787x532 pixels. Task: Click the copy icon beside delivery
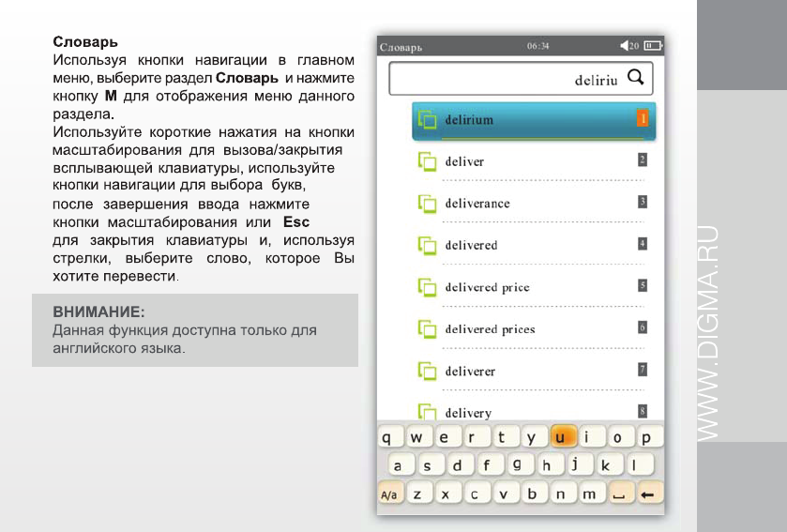427,412
